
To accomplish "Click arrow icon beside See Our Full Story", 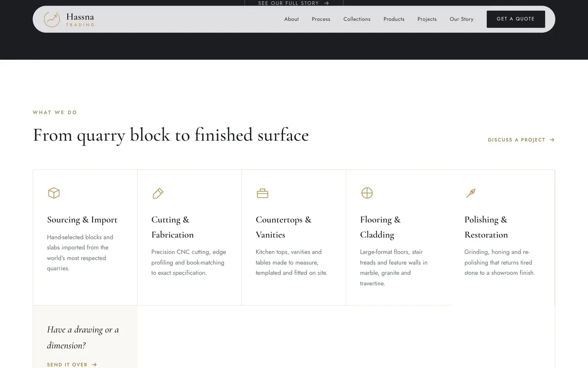I will [326, 3].
